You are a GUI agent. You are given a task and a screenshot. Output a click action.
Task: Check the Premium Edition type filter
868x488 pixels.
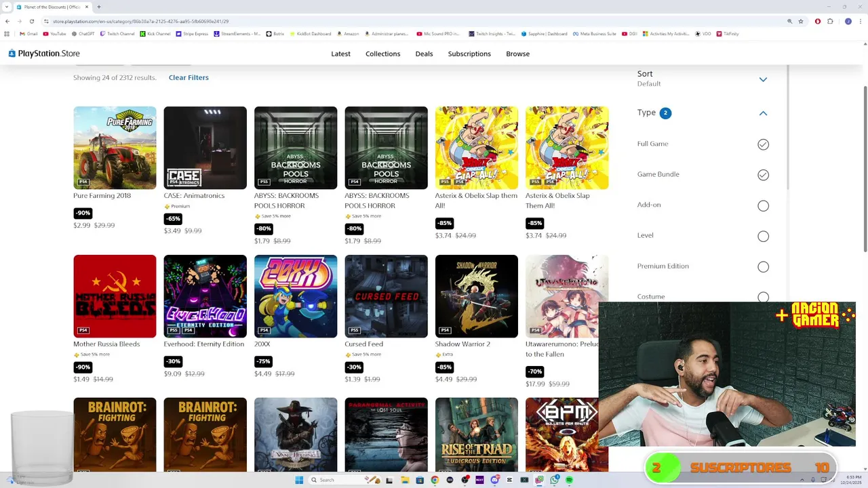pyautogui.click(x=763, y=266)
